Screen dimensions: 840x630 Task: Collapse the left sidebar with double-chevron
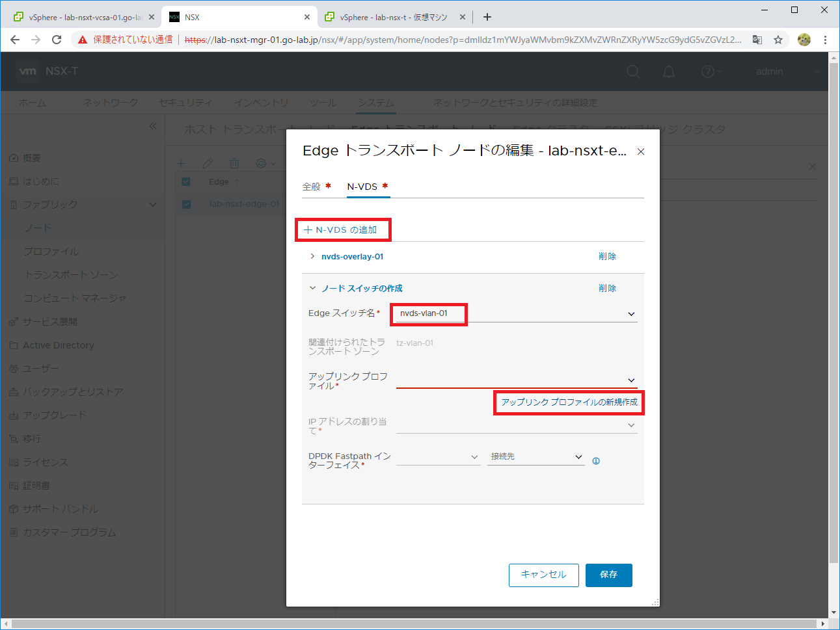pos(153,126)
